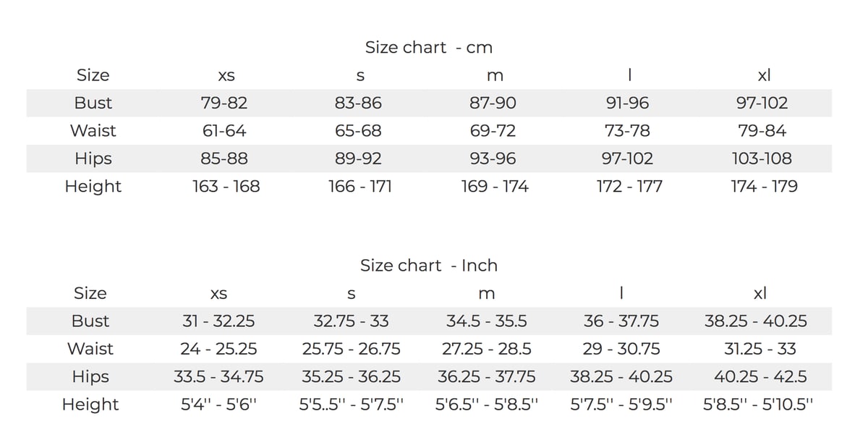Click the 97-102 bust value for xl
This screenshot has height=448, width=868.
(762, 103)
